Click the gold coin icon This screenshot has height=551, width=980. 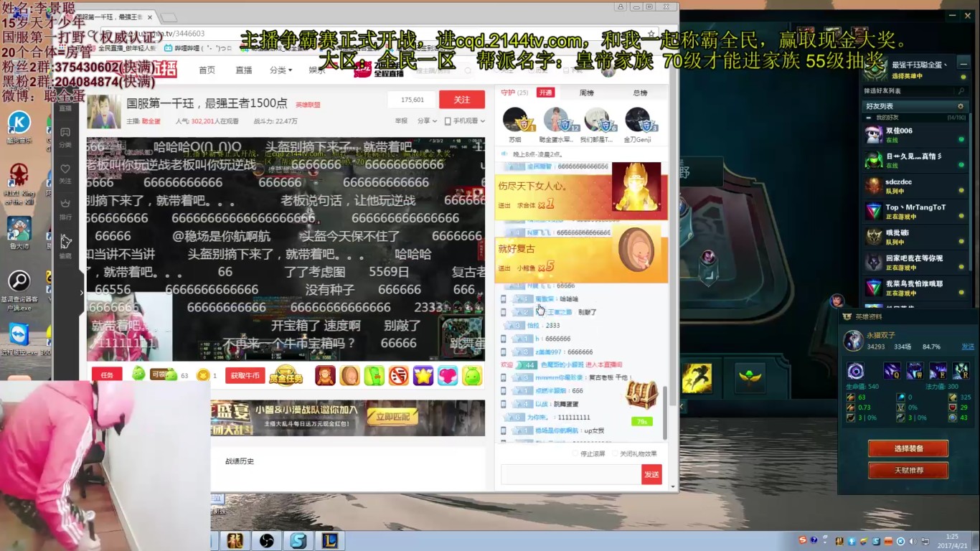203,375
